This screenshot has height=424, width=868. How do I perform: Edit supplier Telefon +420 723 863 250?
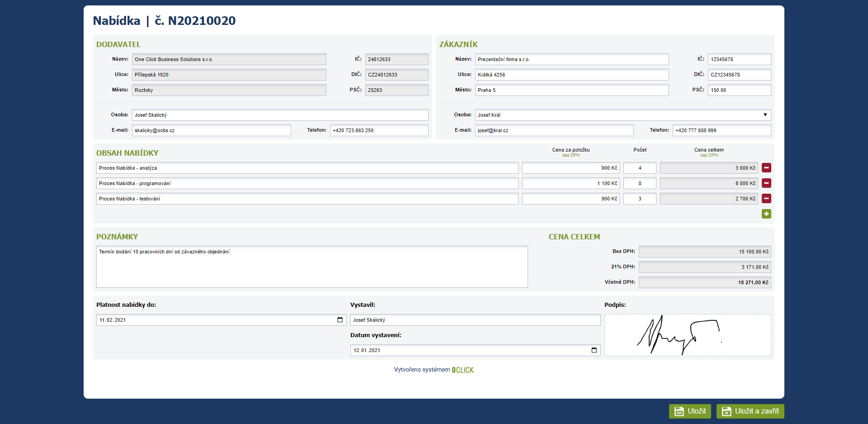pyautogui.click(x=379, y=130)
